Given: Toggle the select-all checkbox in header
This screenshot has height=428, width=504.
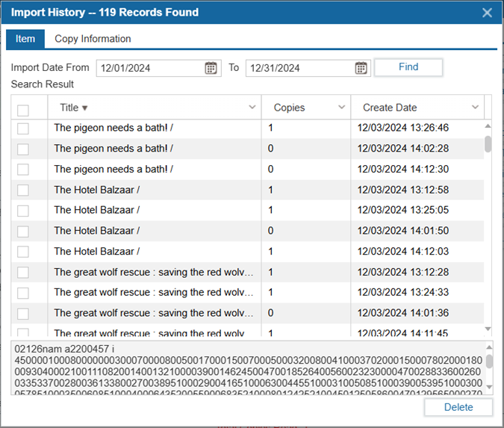Looking at the screenshot, I should [x=23, y=110].
